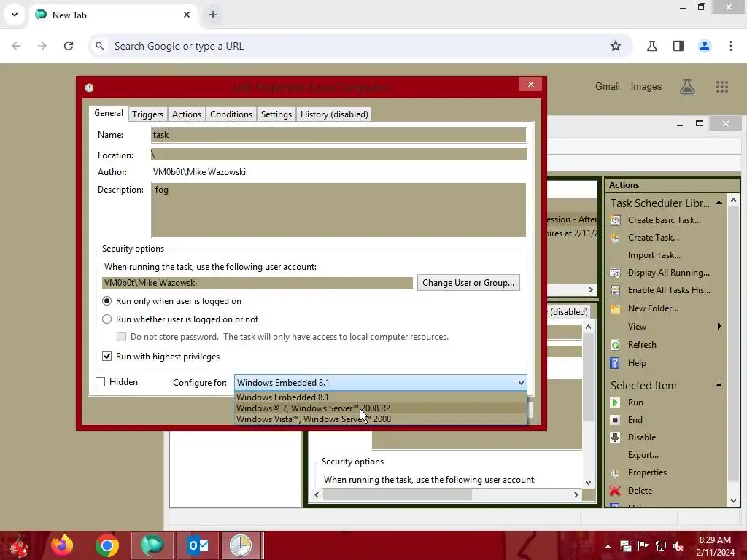747x560 pixels.
Task: Switch to the Conditions tab
Action: [x=231, y=114]
